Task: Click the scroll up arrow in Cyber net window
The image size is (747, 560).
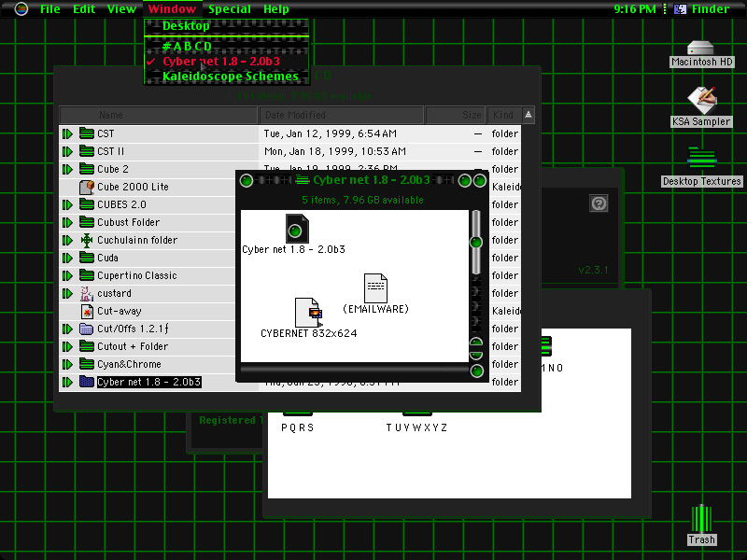Action: (x=476, y=342)
